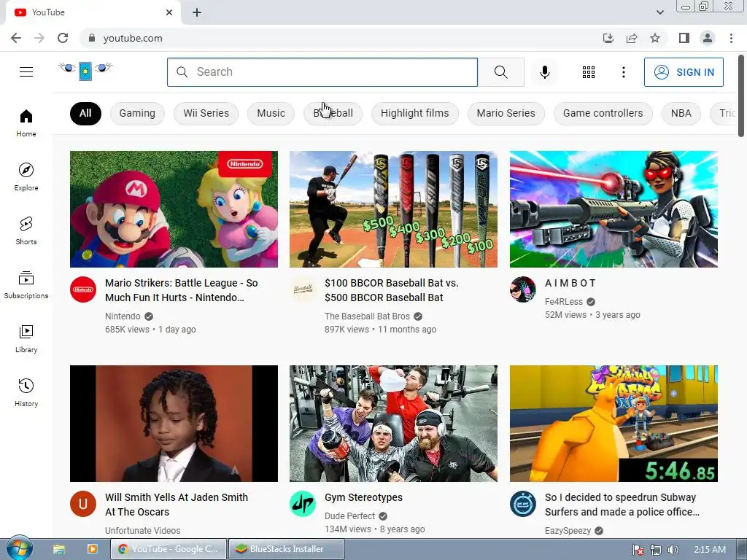Reload the page in Chrome
The image size is (747, 560).
(x=63, y=38)
